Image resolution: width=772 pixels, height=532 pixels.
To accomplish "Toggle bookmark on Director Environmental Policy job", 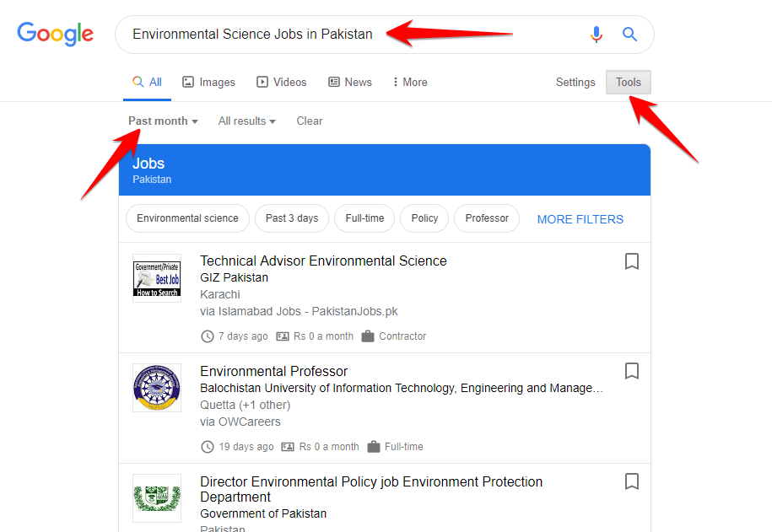I will [x=632, y=481].
